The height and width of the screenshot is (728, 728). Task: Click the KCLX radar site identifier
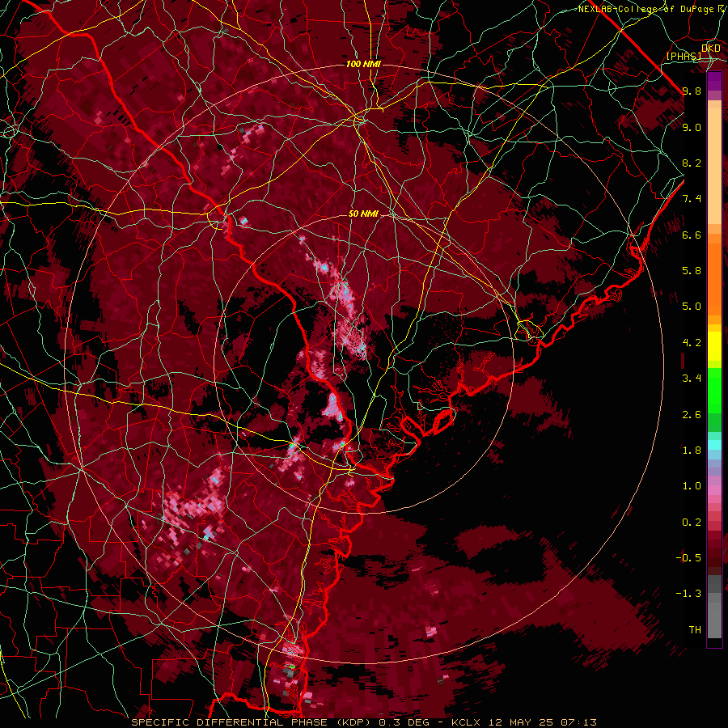(x=467, y=722)
